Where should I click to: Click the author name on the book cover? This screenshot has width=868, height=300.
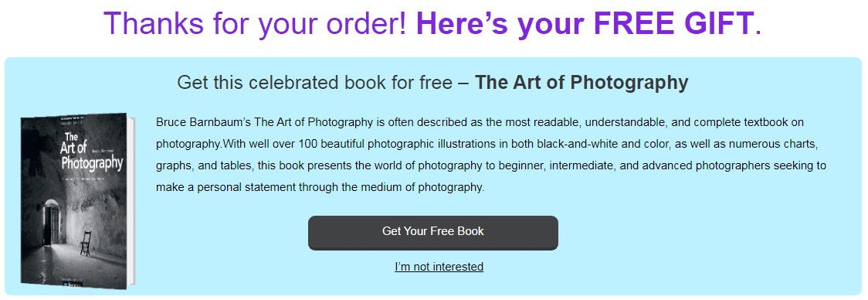[x=102, y=150]
